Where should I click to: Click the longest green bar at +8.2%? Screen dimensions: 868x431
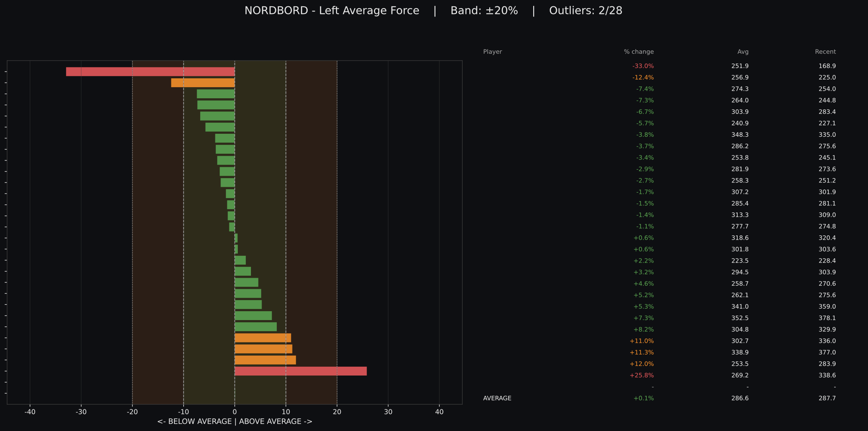pos(255,326)
